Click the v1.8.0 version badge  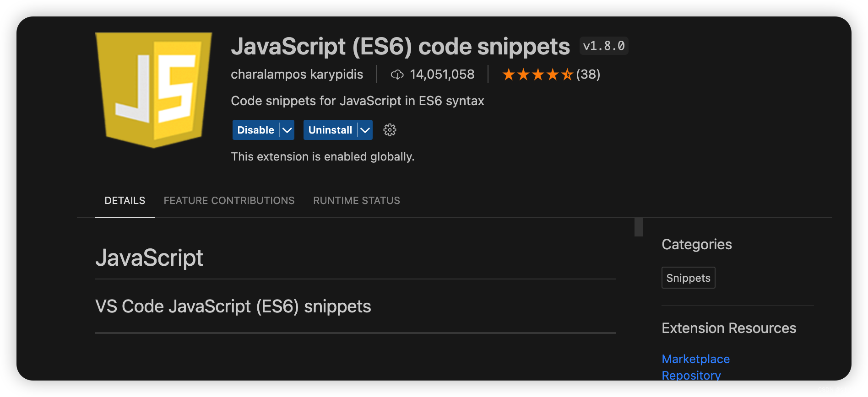pyautogui.click(x=604, y=46)
